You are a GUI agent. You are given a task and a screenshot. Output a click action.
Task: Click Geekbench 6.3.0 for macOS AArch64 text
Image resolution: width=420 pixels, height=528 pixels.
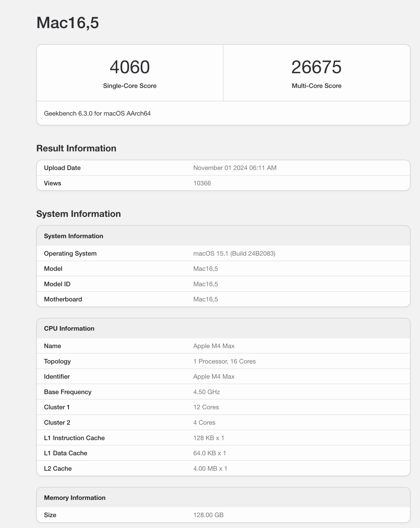[97, 113]
